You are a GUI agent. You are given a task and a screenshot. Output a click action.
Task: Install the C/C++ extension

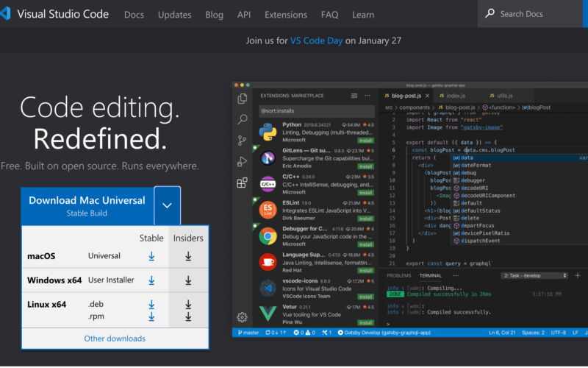[365, 193]
